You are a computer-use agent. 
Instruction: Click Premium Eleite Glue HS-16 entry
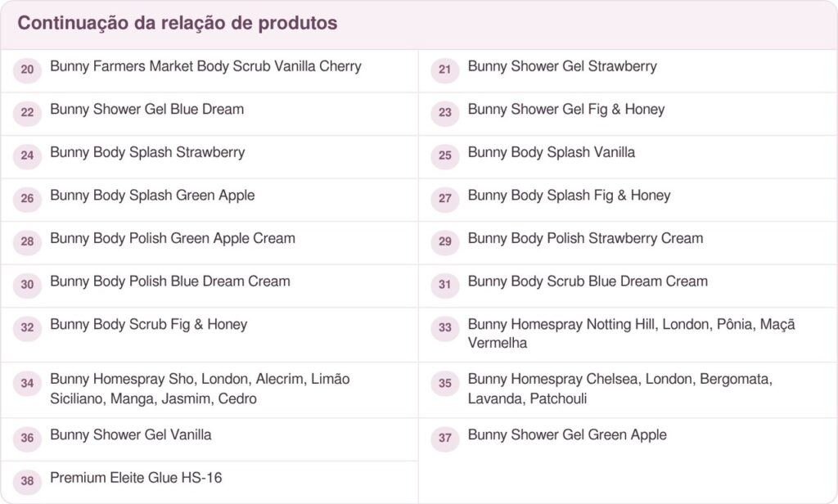[136, 478]
